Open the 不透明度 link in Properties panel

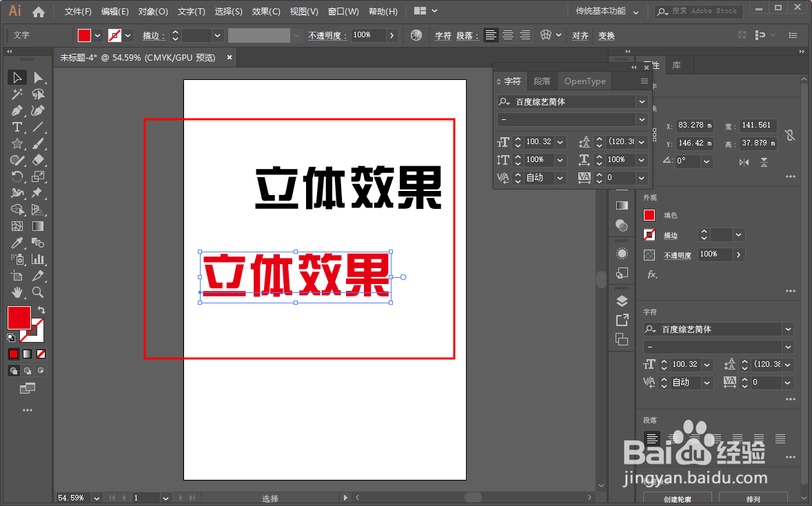tap(678, 255)
